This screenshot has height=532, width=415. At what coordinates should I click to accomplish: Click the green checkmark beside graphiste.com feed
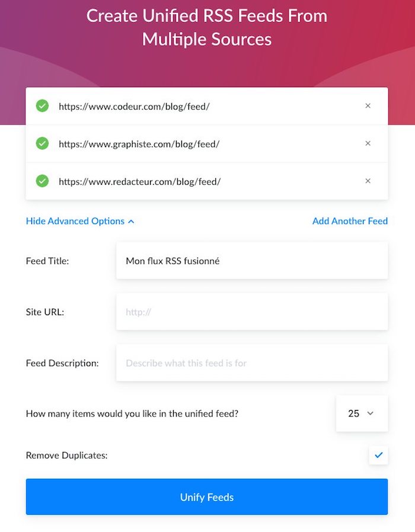pyautogui.click(x=42, y=143)
